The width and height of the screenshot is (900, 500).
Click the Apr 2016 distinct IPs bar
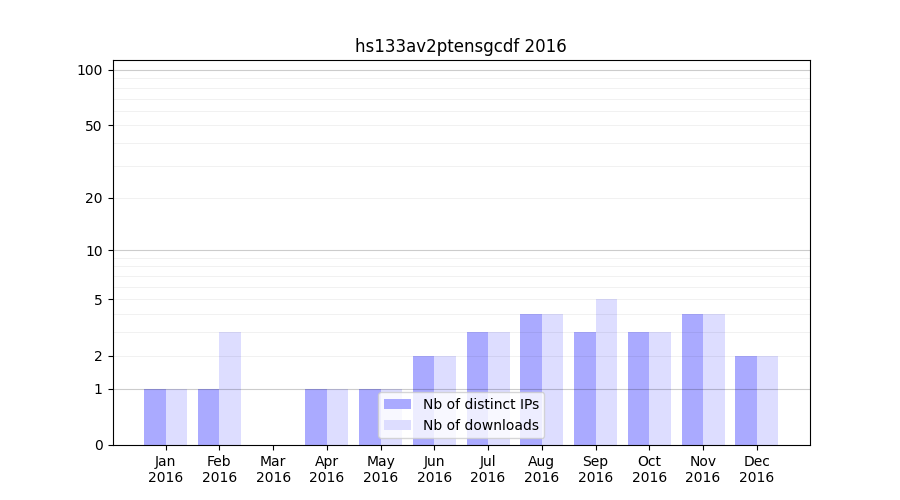[x=316, y=417]
